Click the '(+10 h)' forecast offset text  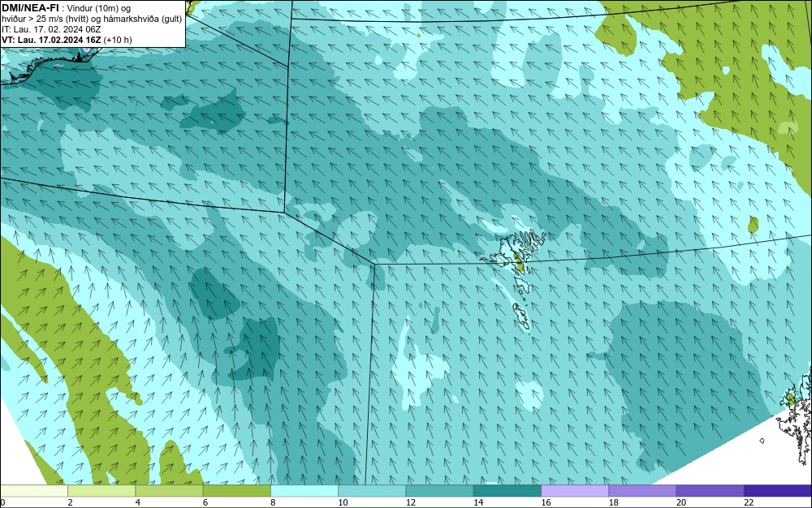pos(118,40)
